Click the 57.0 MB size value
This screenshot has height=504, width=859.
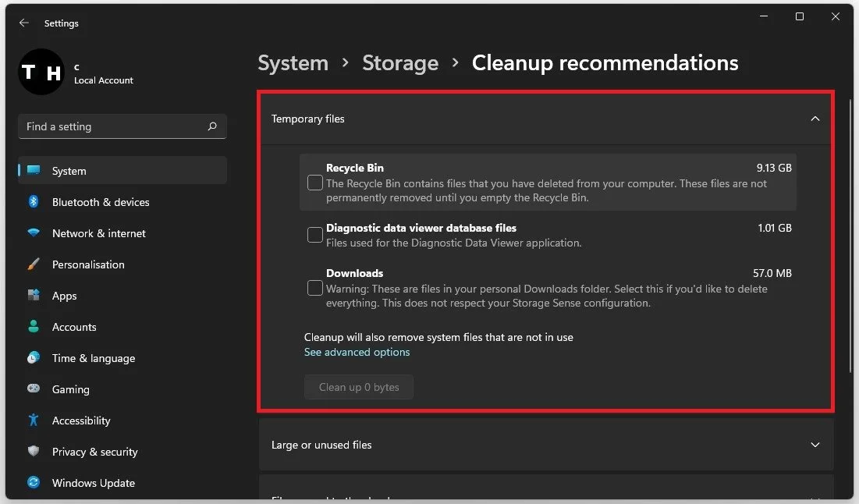pyautogui.click(x=772, y=273)
